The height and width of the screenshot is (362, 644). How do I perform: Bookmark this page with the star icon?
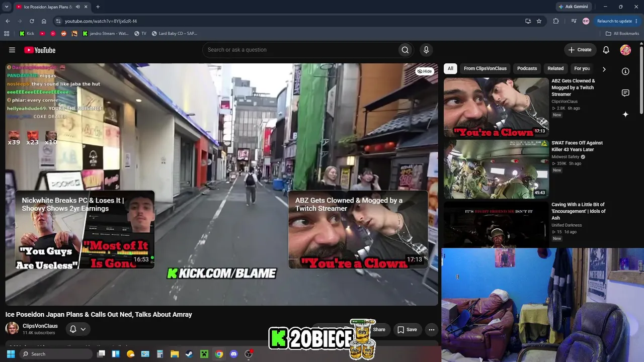tap(539, 21)
